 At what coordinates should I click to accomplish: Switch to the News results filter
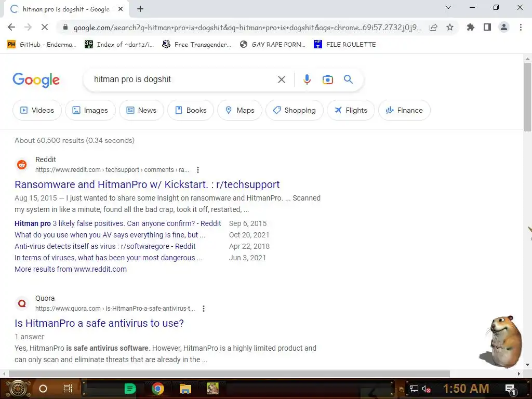[141, 110]
